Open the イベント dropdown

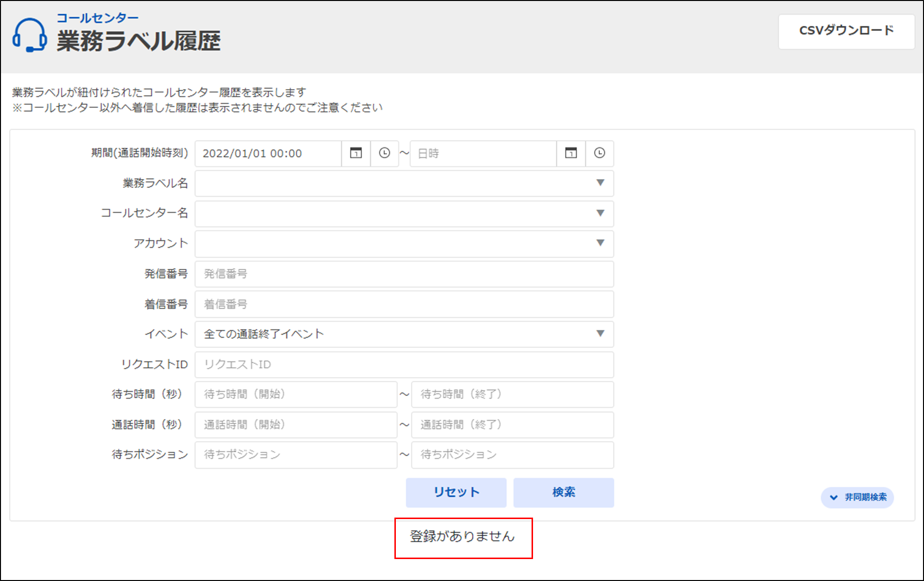404,334
